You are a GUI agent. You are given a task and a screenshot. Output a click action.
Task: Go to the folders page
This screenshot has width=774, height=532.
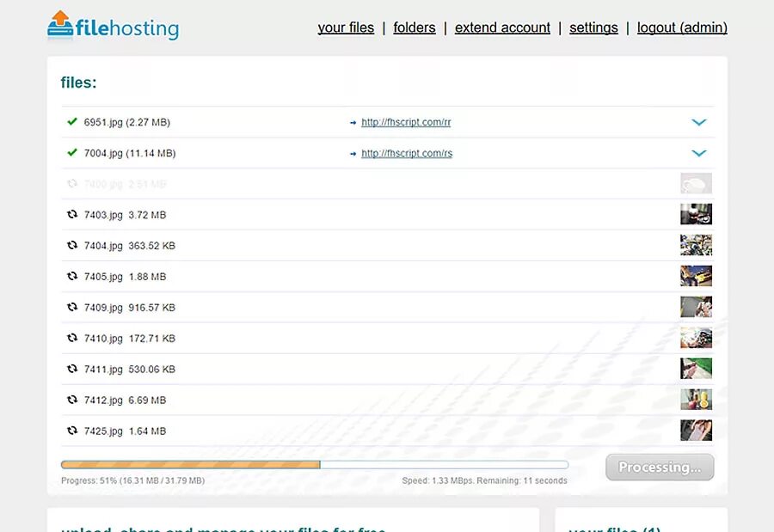pos(415,28)
